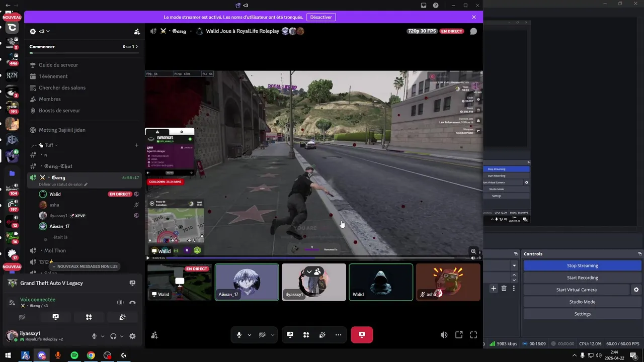644x362 pixels.
Task: Click Stop Streaming in OBS Controls
Action: (x=583, y=265)
